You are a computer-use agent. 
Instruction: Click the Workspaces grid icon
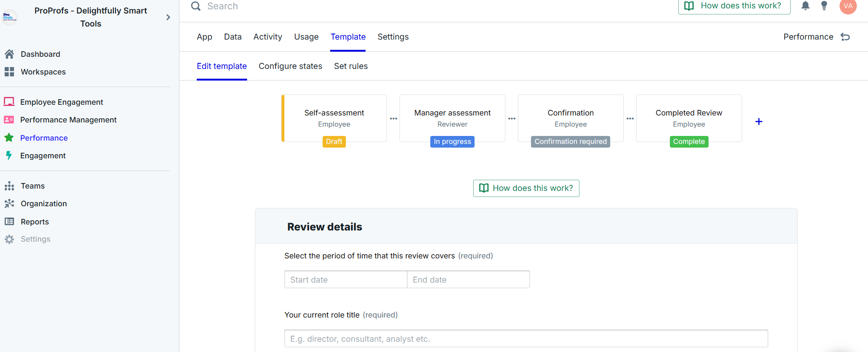tap(9, 72)
